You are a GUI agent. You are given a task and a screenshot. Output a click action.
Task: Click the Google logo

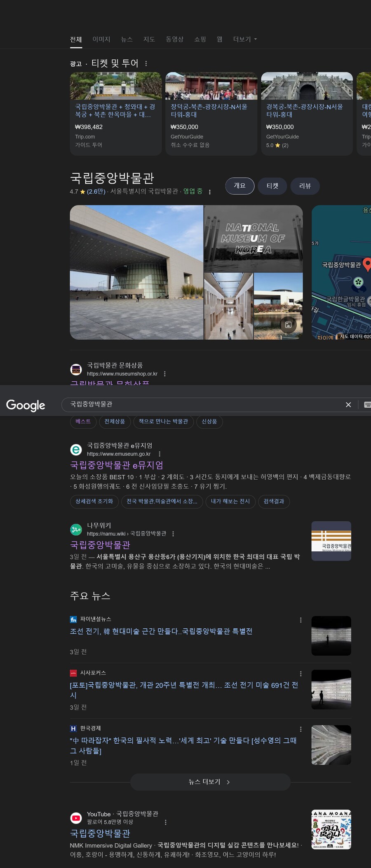tap(26, 405)
